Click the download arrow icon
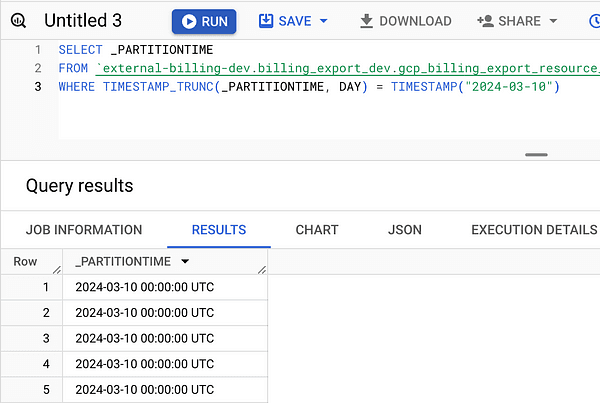 click(367, 21)
